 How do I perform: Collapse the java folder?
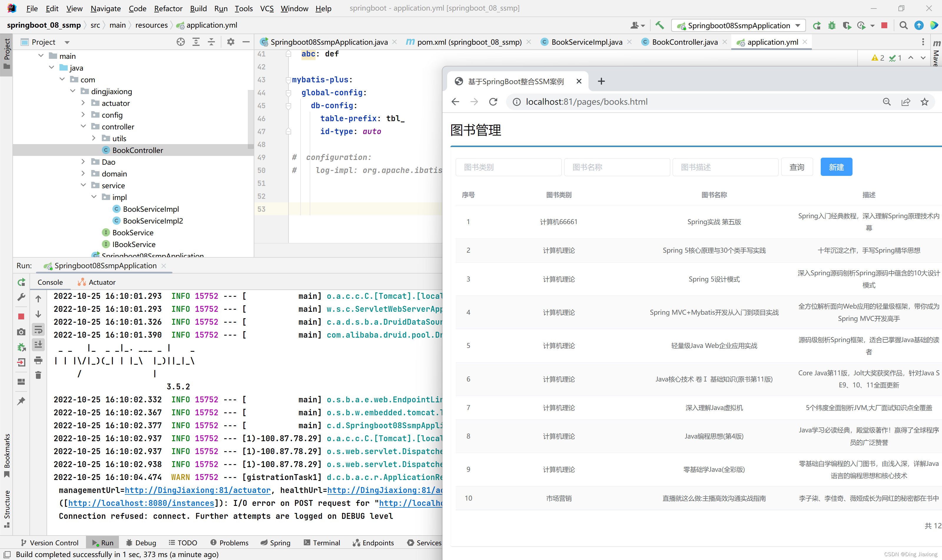(x=51, y=68)
